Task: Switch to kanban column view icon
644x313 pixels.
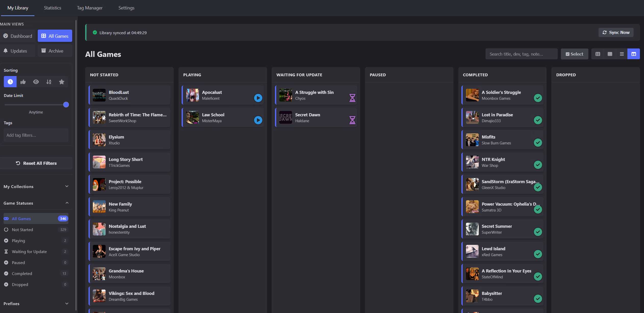Action: tap(634, 54)
